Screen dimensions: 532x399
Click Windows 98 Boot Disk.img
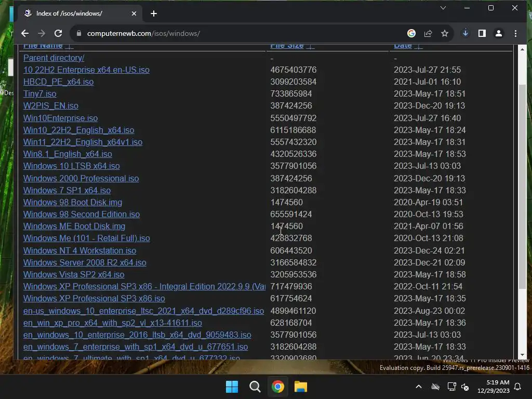73,202
